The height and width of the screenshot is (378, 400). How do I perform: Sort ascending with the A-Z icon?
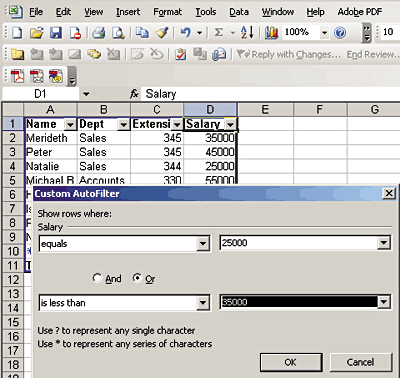click(247, 32)
